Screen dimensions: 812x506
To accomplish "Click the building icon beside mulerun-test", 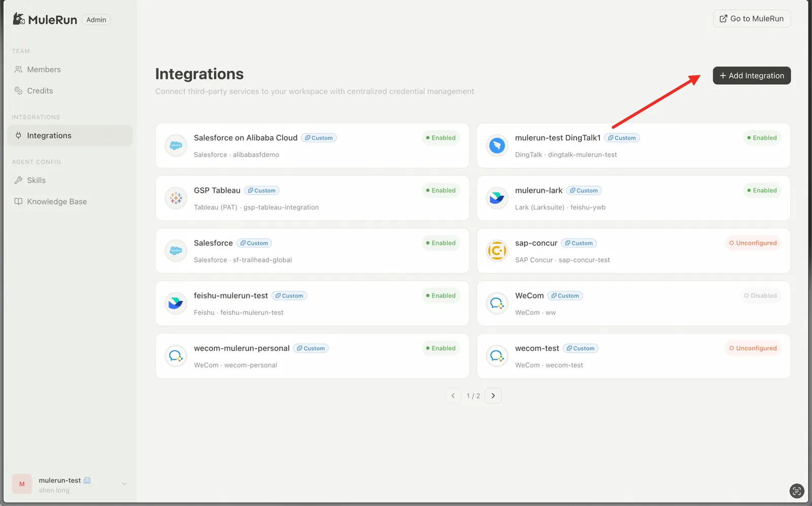I will click(87, 480).
